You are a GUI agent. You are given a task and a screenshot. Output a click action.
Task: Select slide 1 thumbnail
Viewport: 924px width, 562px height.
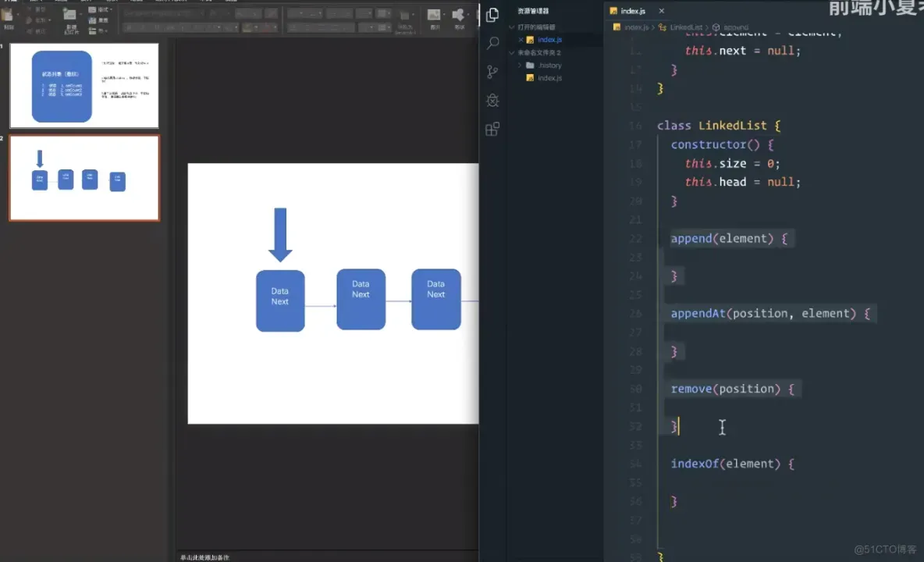pyautogui.click(x=84, y=86)
